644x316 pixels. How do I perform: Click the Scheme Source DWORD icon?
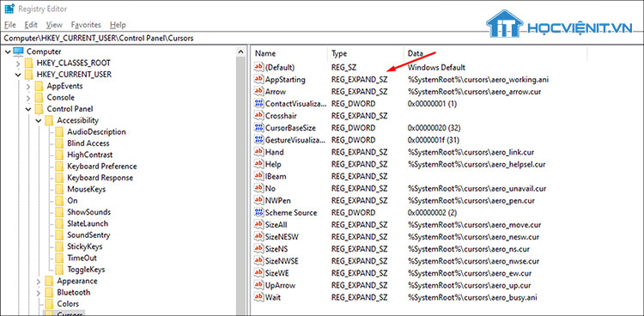pos(258,213)
